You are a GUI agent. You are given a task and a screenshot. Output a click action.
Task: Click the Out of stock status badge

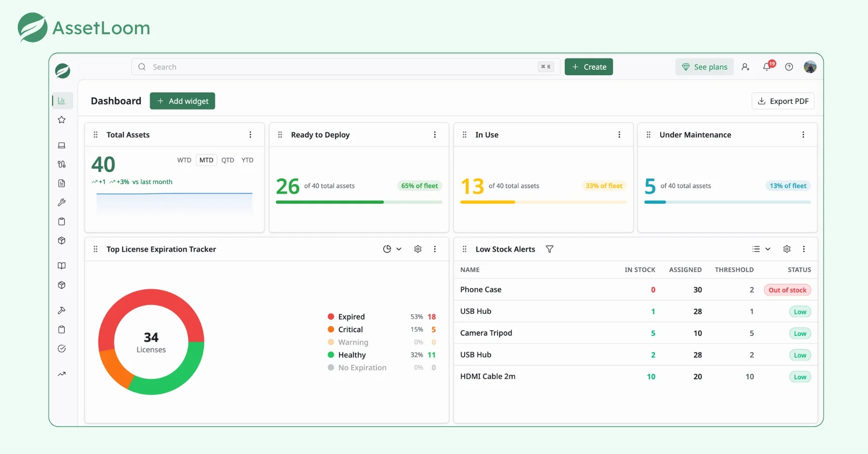pyautogui.click(x=787, y=290)
